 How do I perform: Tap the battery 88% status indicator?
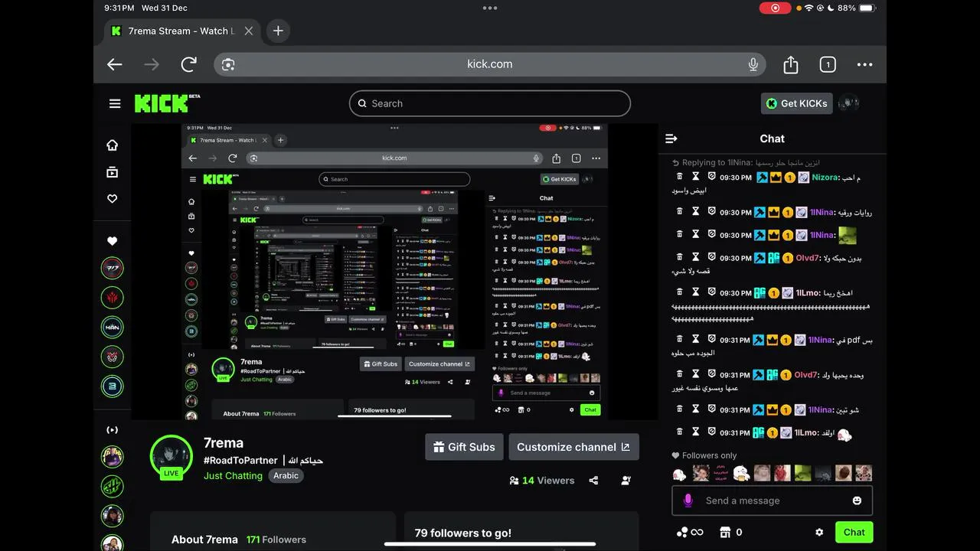click(857, 8)
